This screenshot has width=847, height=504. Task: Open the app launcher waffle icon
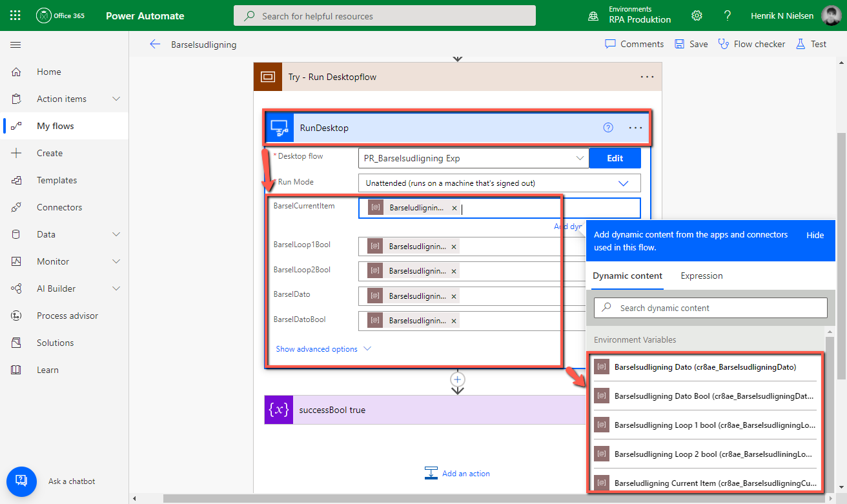click(x=15, y=15)
